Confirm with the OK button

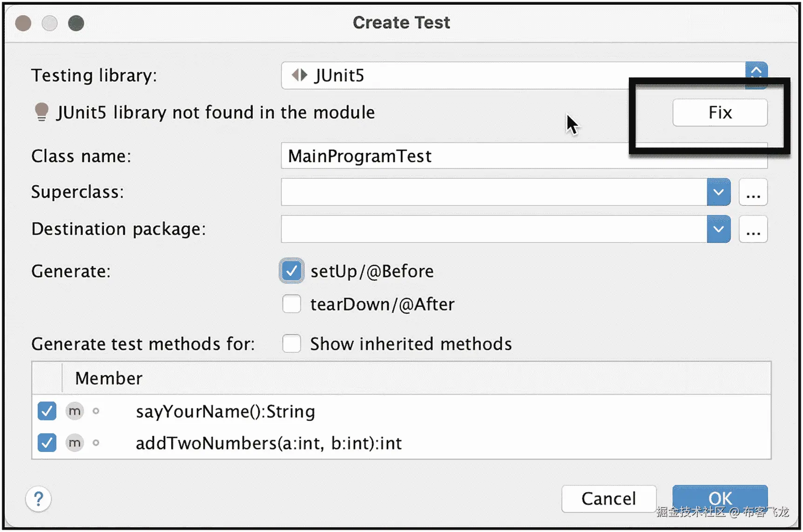(720, 498)
